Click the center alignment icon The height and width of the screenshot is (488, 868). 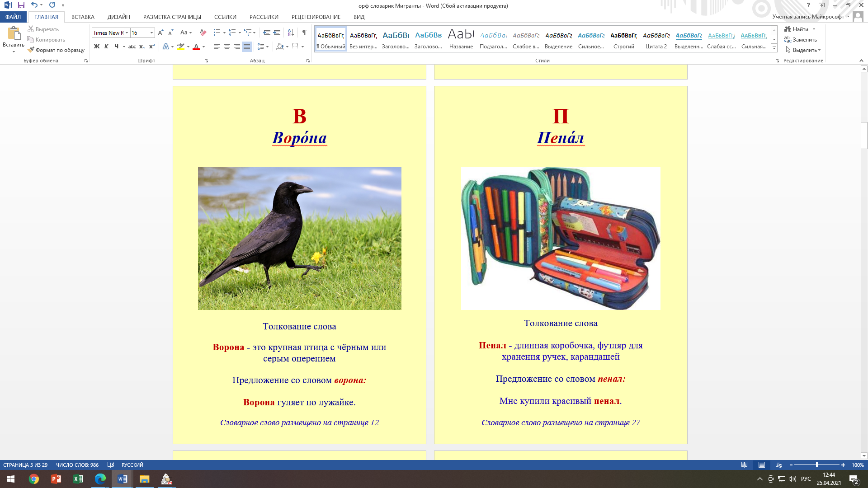[227, 47]
